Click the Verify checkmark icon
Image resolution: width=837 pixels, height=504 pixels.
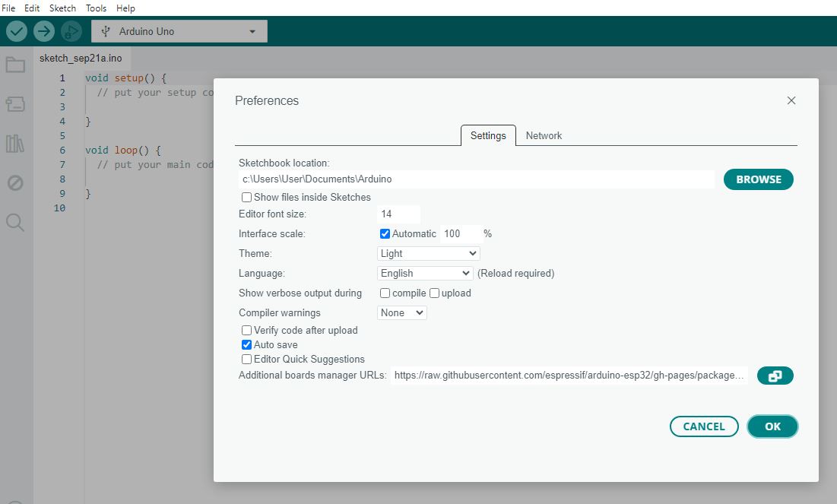[17, 31]
